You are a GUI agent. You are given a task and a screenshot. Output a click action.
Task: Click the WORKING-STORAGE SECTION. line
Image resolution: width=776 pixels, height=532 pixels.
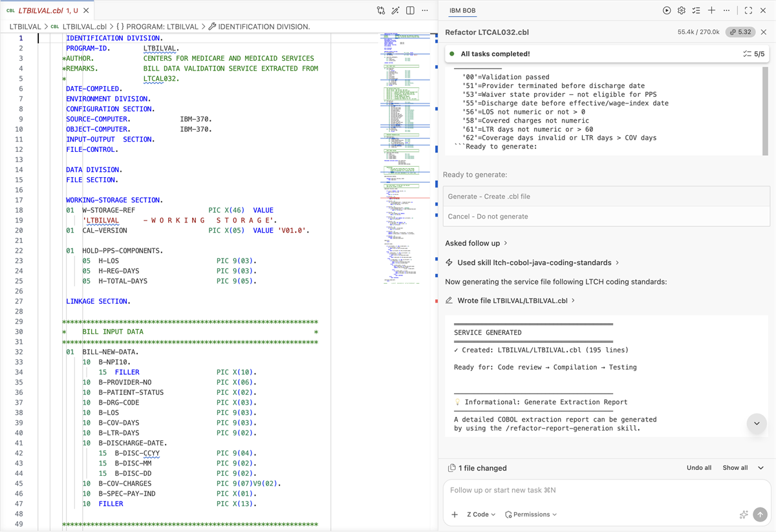pyautogui.click(x=114, y=200)
